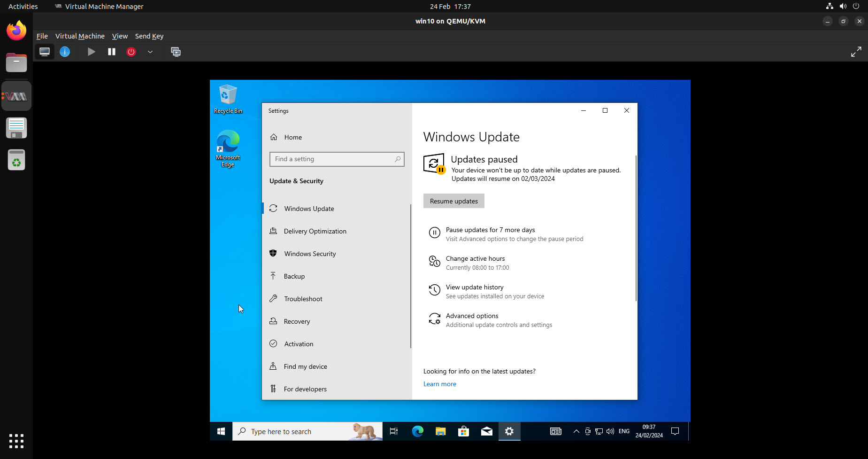Power off the virtual machine
The height and width of the screenshot is (459, 868).
click(131, 52)
